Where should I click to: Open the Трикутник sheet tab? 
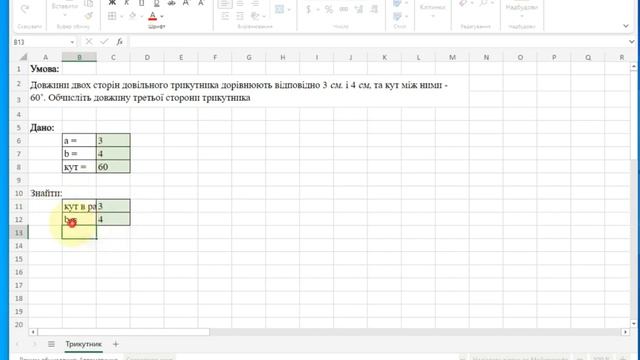(84, 344)
